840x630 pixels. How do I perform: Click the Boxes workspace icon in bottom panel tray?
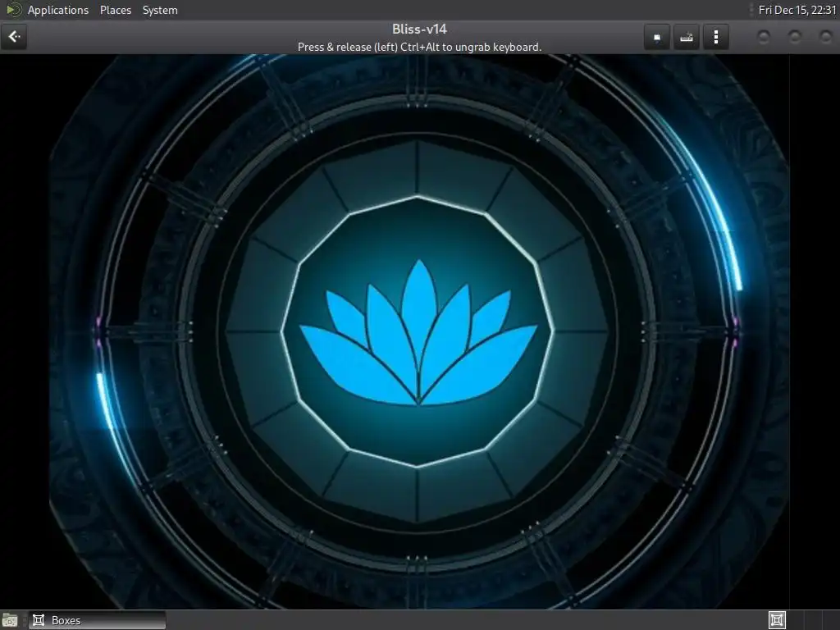777,620
